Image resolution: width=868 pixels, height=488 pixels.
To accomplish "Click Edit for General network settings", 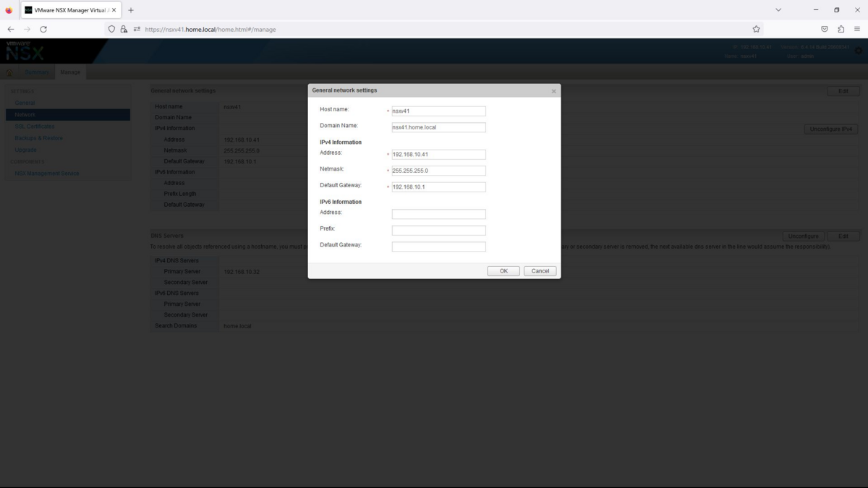I will tap(843, 91).
